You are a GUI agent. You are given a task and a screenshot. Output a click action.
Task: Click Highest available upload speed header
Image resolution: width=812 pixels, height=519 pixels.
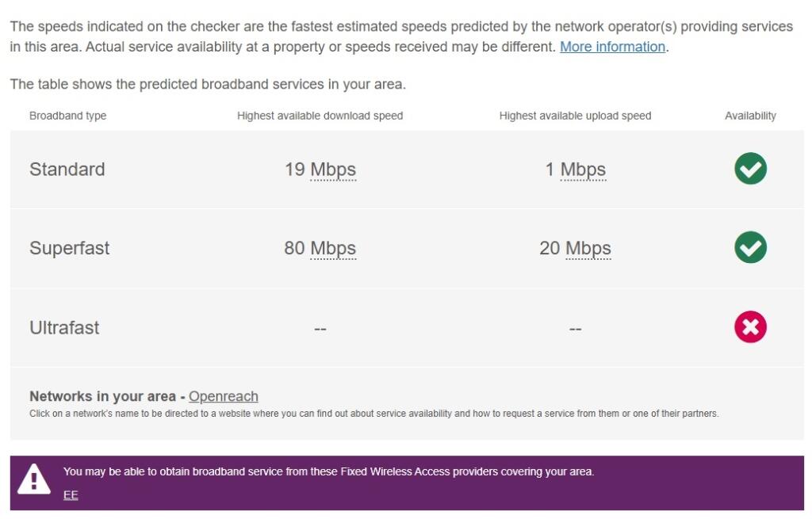pos(575,116)
